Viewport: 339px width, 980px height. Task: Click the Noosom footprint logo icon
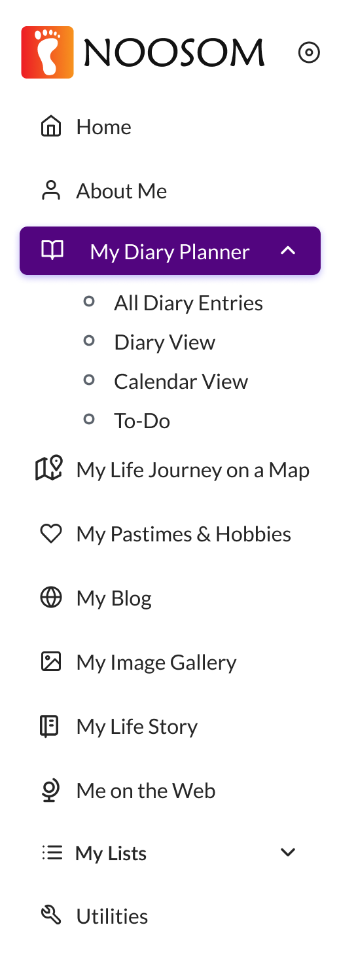coord(47,52)
